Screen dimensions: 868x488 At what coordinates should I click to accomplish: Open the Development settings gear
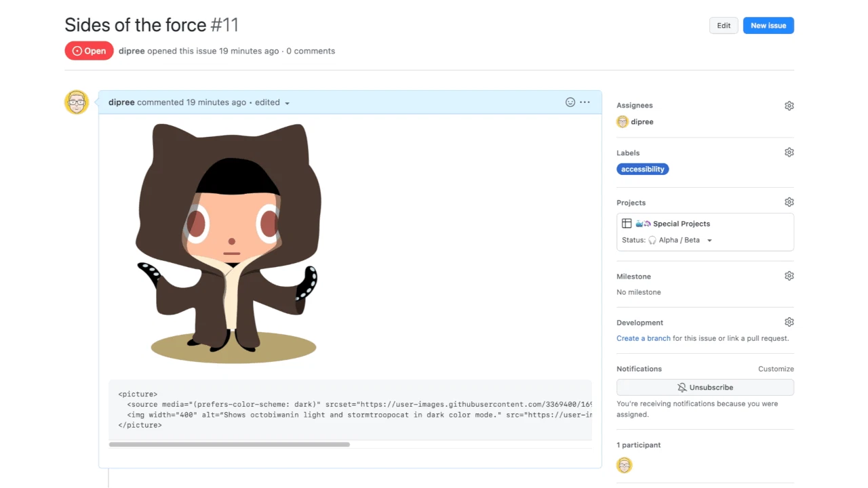[789, 322]
